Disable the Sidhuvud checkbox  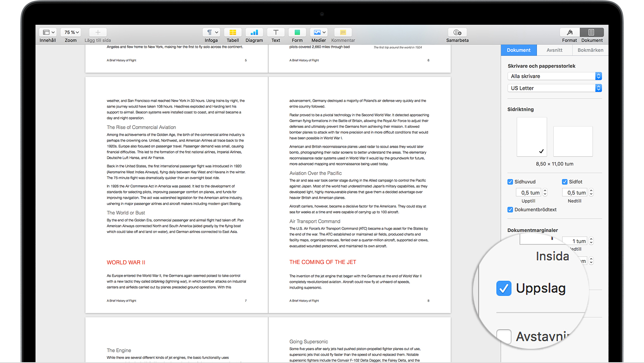(510, 181)
